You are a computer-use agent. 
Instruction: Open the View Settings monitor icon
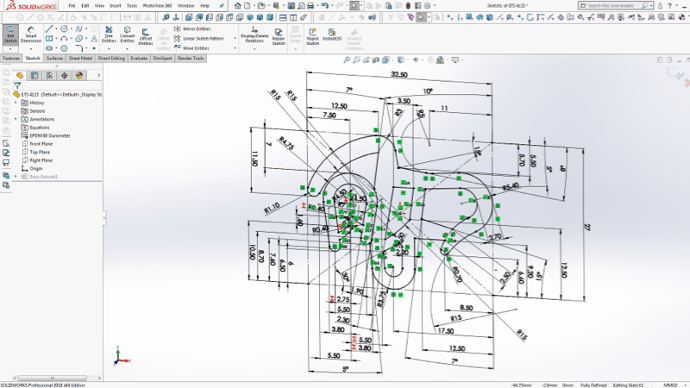click(x=455, y=60)
